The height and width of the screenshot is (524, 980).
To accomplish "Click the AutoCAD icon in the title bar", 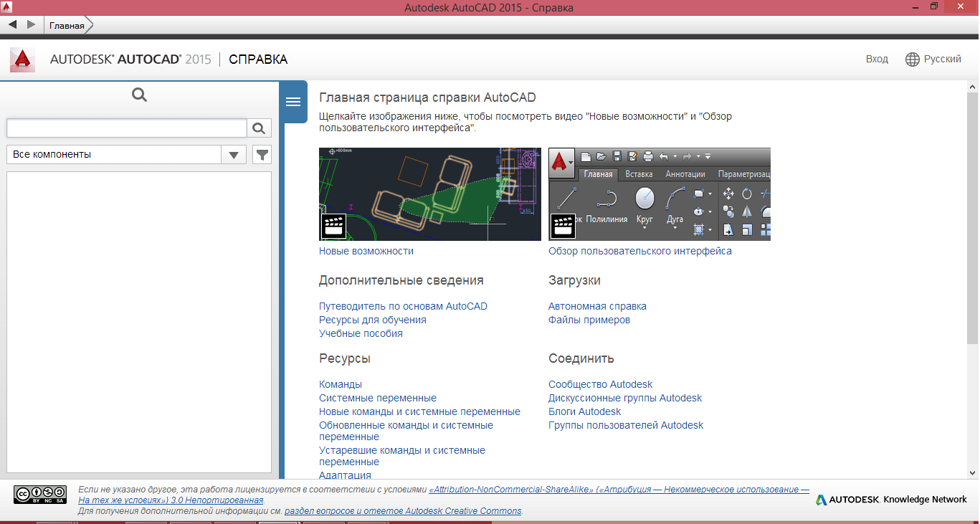I will pos(7,7).
